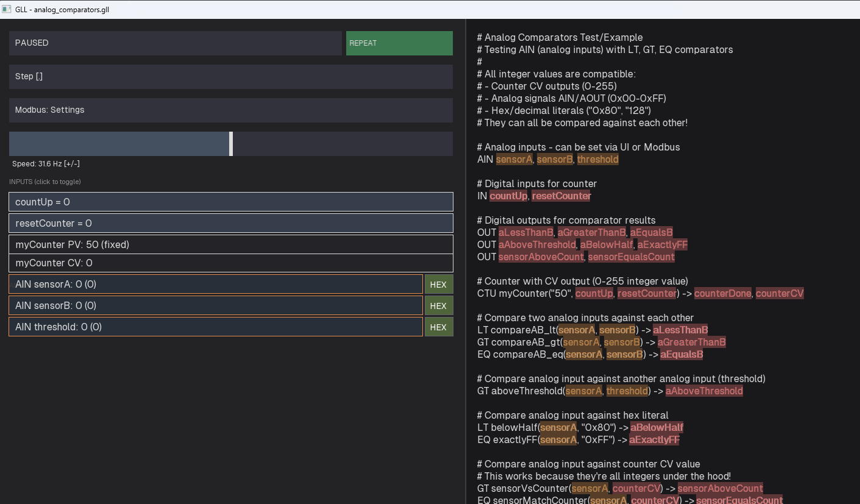Image resolution: width=860 pixels, height=504 pixels.
Task: Click the vertical divider between panels
Action: click(466, 261)
